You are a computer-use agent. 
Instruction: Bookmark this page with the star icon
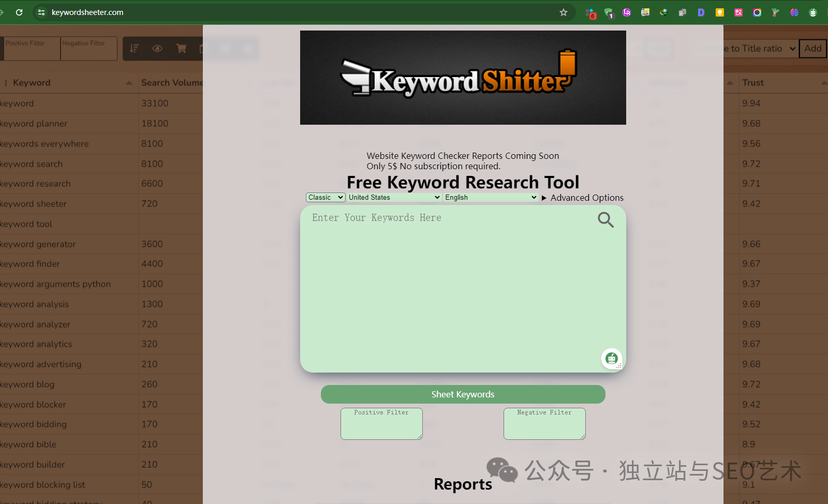coord(564,12)
